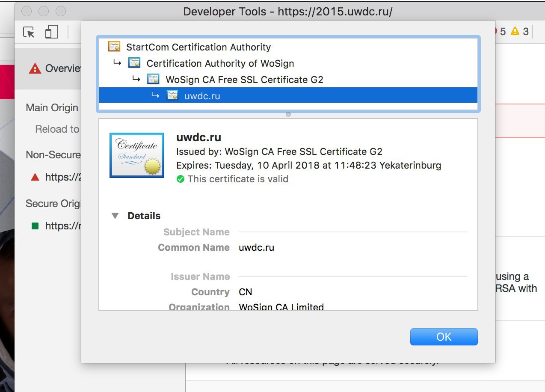Click icon beside Certification Authority of WoSign

point(134,63)
